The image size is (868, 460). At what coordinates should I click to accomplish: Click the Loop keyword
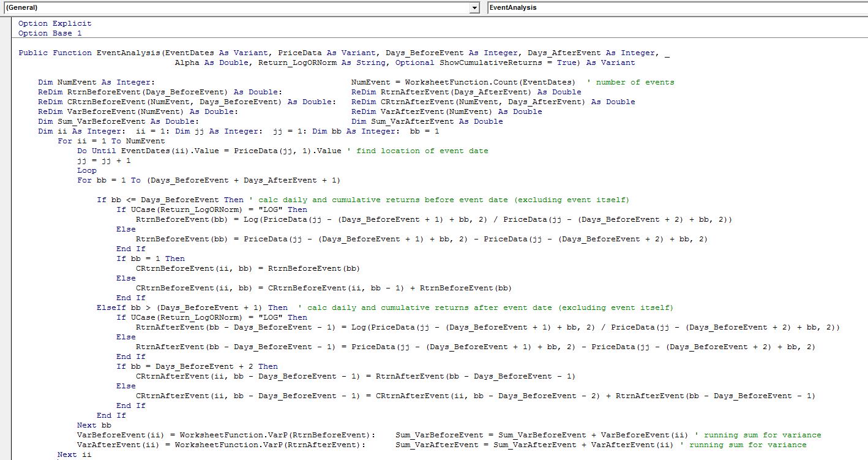point(87,170)
